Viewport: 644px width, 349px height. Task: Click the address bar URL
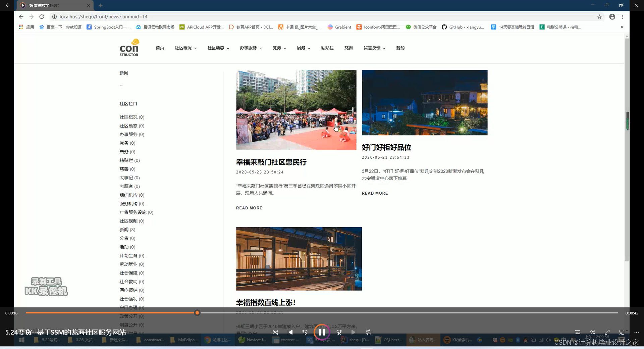coord(103,16)
